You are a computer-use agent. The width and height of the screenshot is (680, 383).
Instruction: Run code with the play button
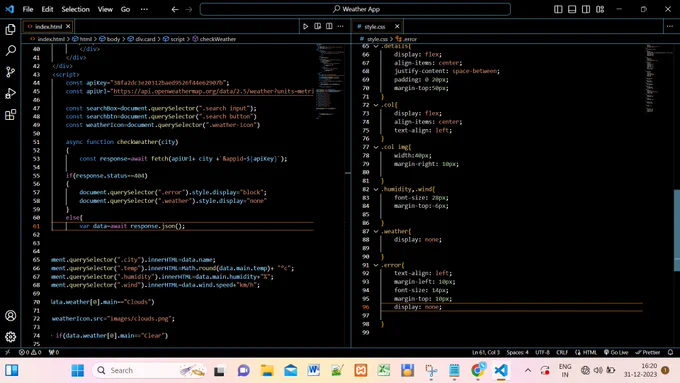(x=305, y=26)
